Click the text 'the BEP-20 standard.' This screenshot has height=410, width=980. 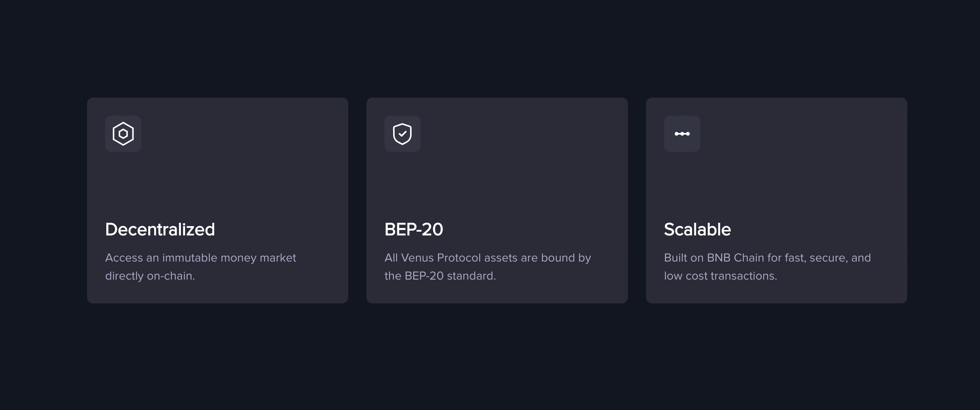[440, 276]
